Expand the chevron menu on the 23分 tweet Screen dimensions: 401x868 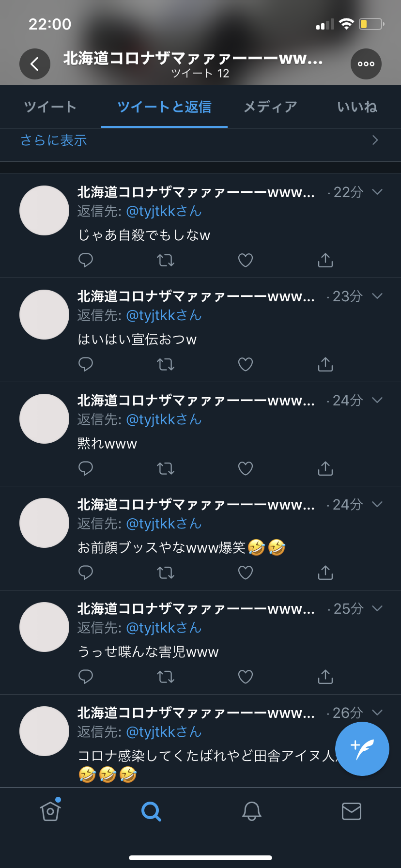click(x=377, y=296)
